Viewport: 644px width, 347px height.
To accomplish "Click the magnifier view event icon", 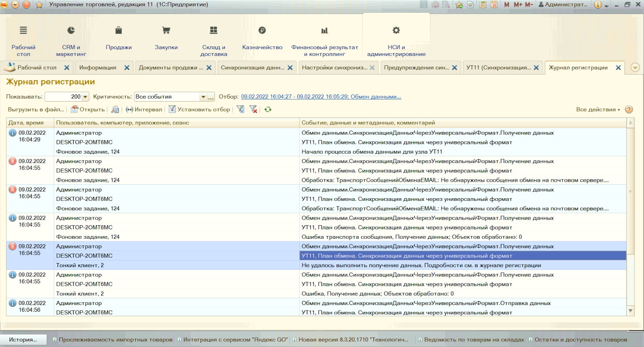I will (115, 109).
